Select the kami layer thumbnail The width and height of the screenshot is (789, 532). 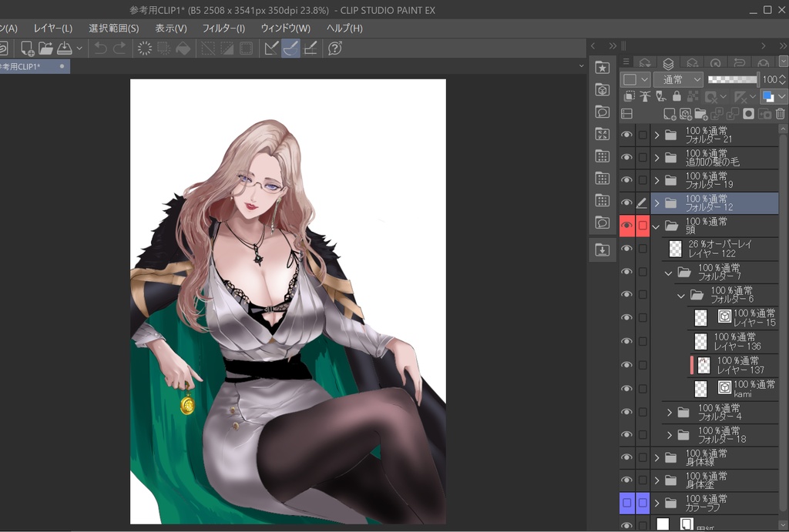click(x=700, y=389)
